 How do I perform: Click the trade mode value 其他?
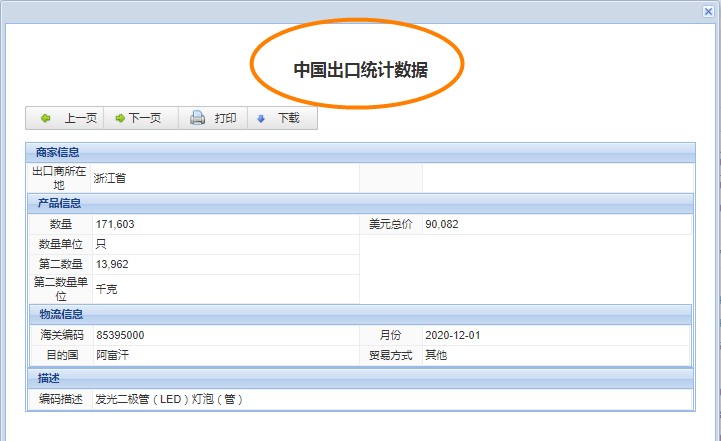pos(436,355)
